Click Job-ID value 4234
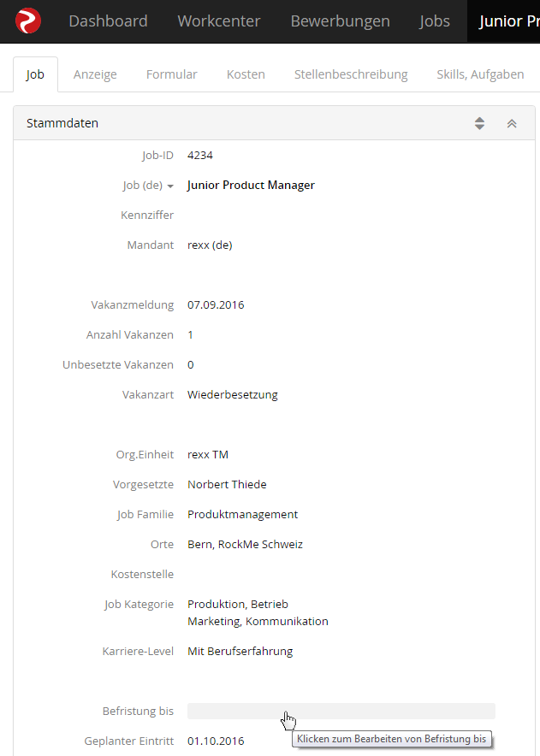540x756 pixels. pos(200,156)
